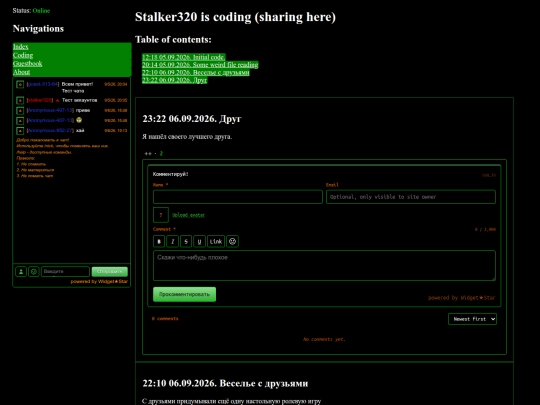The height and width of the screenshot is (405, 540).
Task: Focus the Email input field
Action: pyautogui.click(x=411, y=197)
